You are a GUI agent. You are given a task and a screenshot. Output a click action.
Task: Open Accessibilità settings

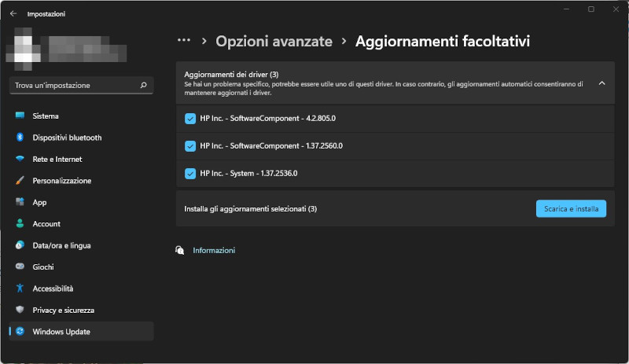point(53,289)
